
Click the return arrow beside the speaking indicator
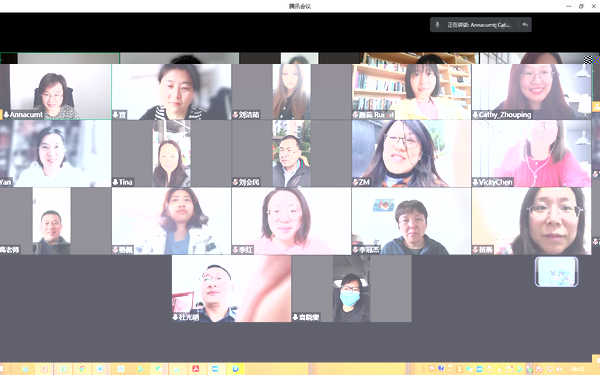click(x=525, y=25)
